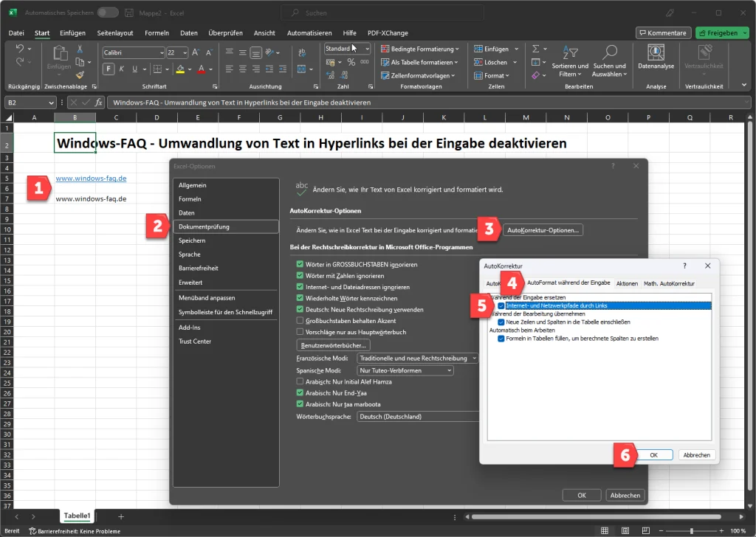Open the name box B2 dropdown
Viewport: 756px width, 537px height.
click(x=51, y=103)
